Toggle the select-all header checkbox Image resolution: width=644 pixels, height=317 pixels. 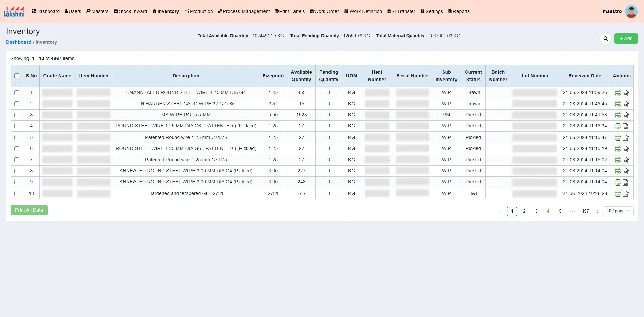(x=17, y=76)
